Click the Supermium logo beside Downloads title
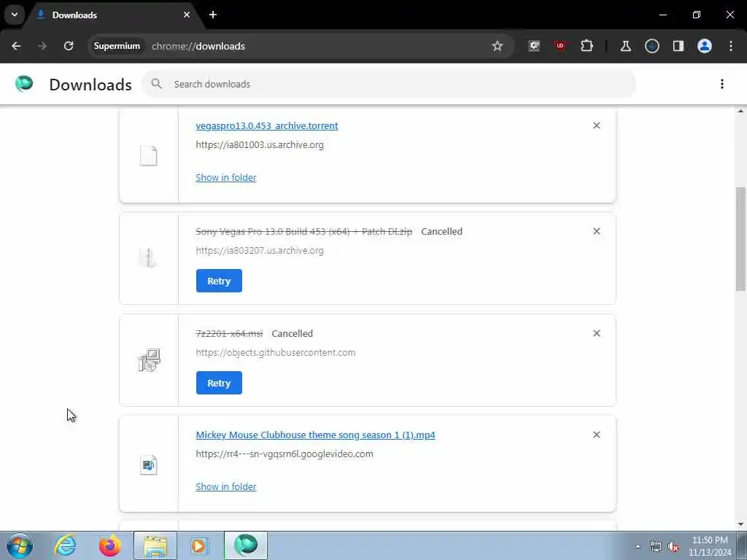Viewport: 747px width, 560px height. (x=24, y=84)
